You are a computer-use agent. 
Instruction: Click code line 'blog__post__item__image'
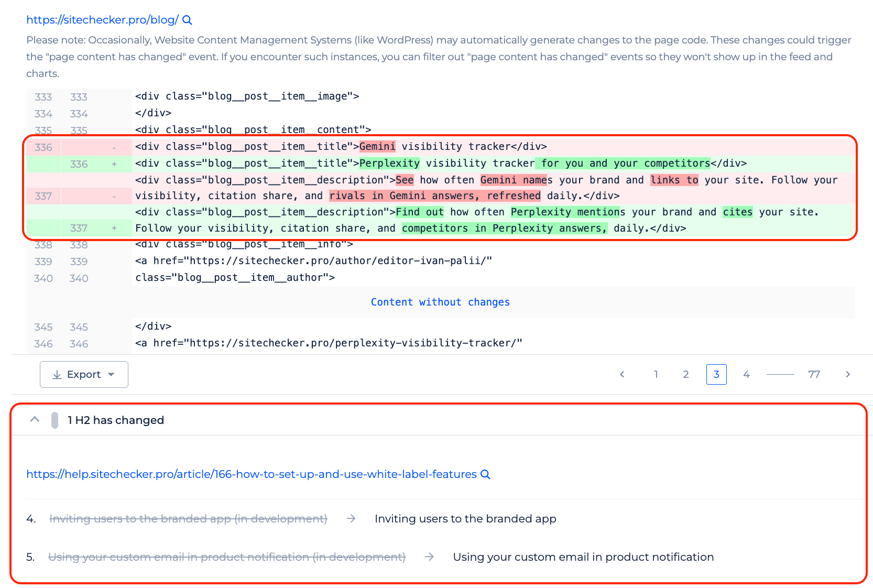pyautogui.click(x=247, y=96)
